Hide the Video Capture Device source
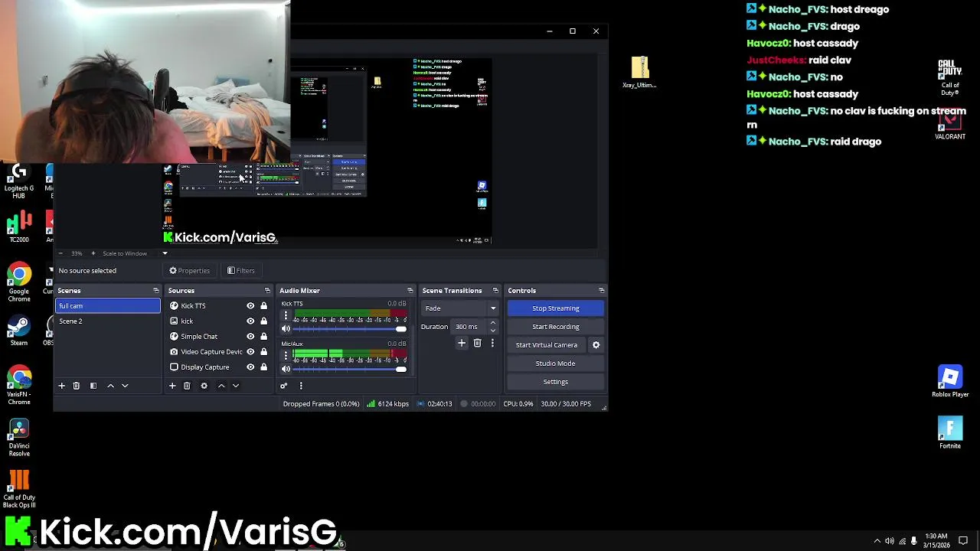This screenshot has width=980, height=551. (x=250, y=352)
